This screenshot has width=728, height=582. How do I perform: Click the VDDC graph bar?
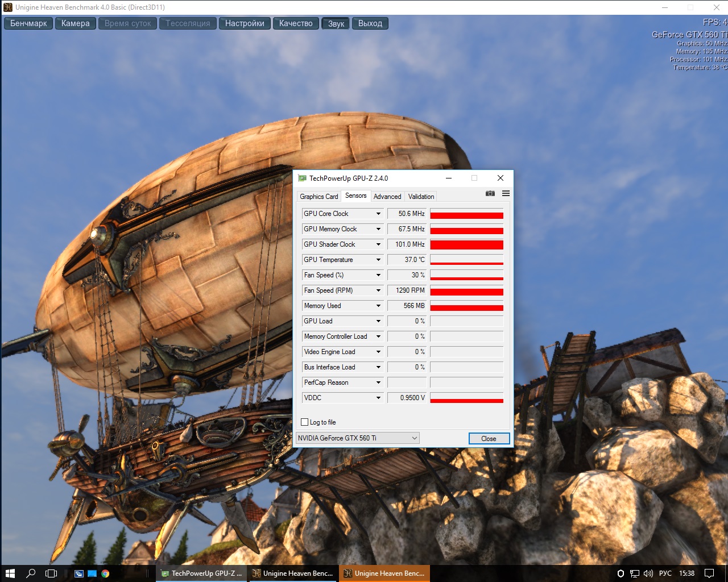click(x=467, y=398)
